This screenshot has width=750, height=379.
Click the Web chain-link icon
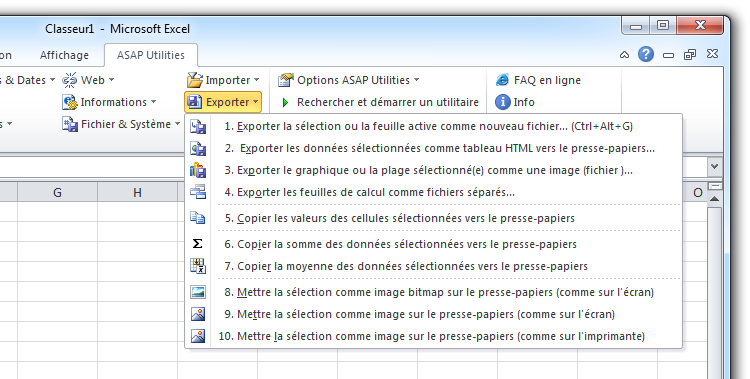[70, 80]
